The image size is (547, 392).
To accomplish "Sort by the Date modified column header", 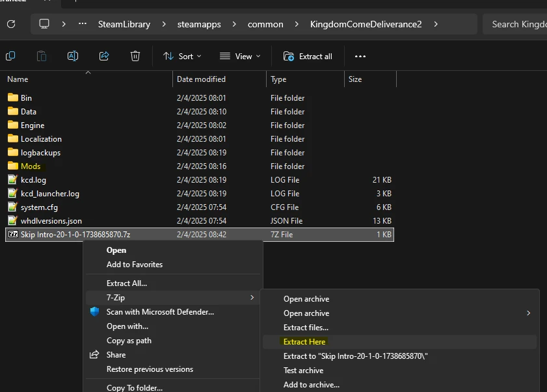I will click(201, 79).
